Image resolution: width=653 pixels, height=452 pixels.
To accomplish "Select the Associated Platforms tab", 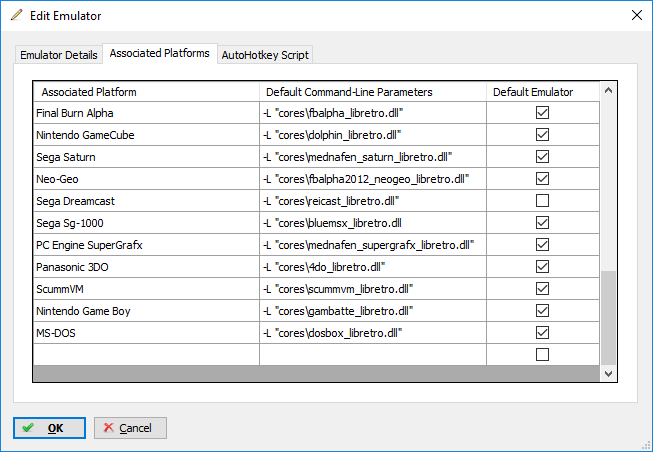I will (x=160, y=53).
